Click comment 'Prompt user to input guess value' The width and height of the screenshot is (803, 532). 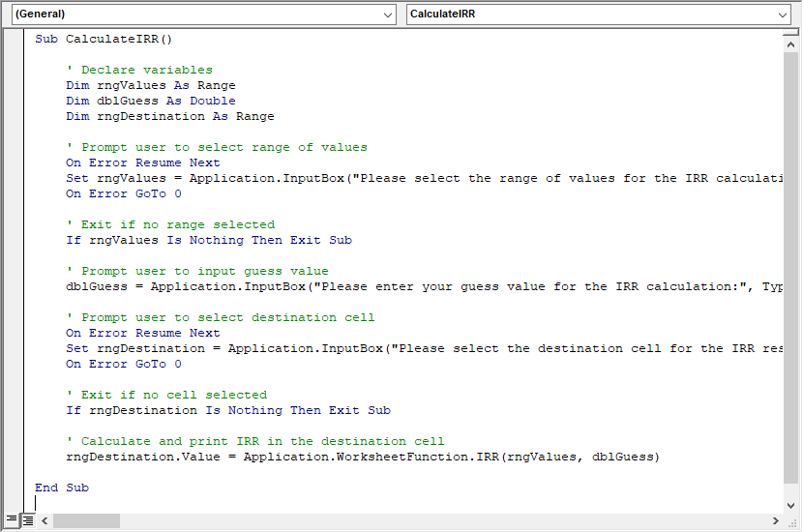(197, 272)
